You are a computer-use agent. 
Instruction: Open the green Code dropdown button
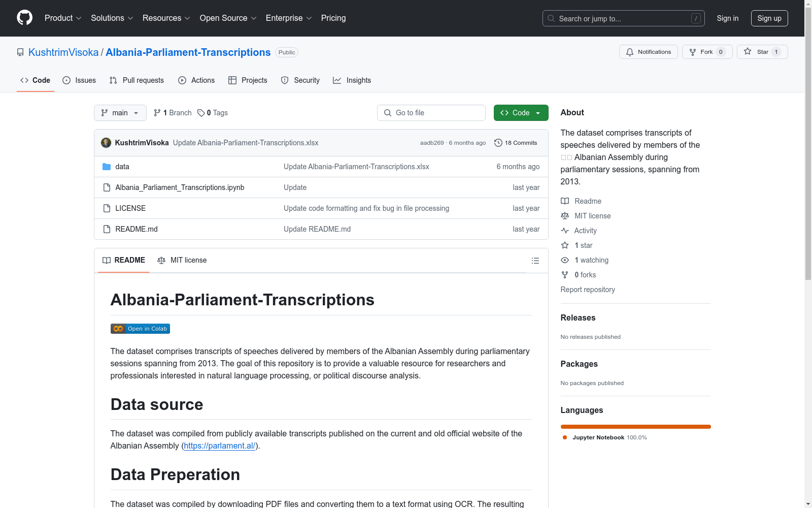pos(521,113)
